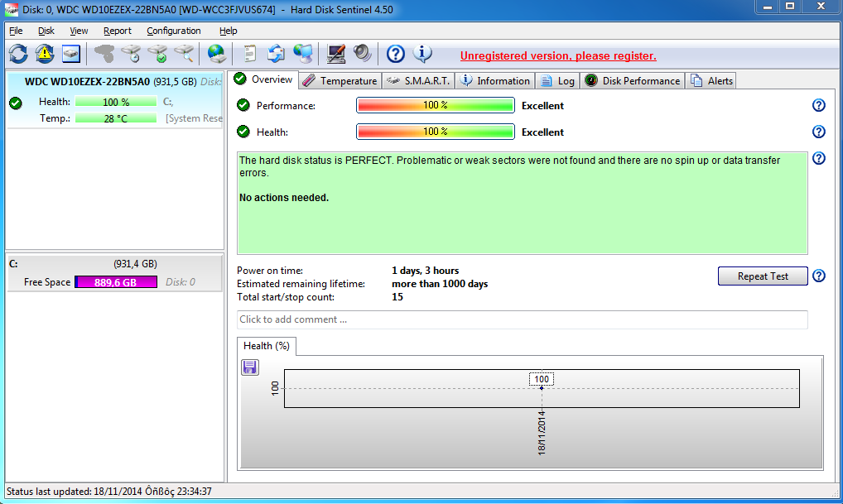Click the help icon beside Repeat Test

(818, 276)
